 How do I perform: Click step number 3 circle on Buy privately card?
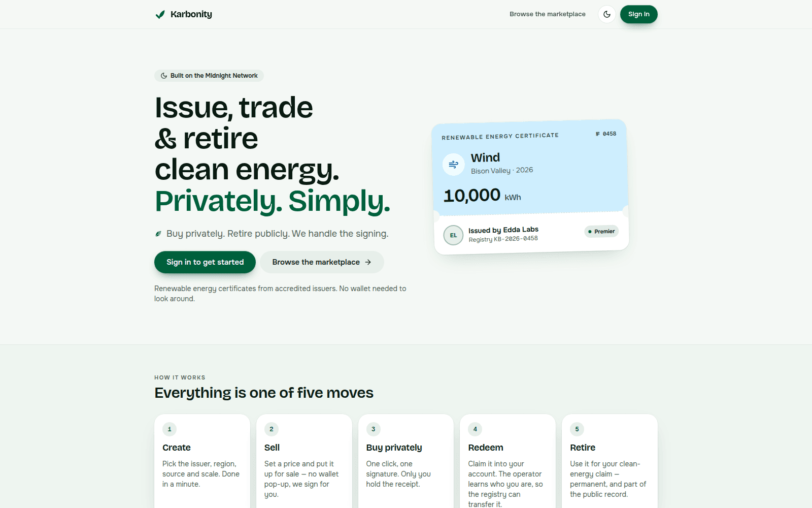click(374, 429)
